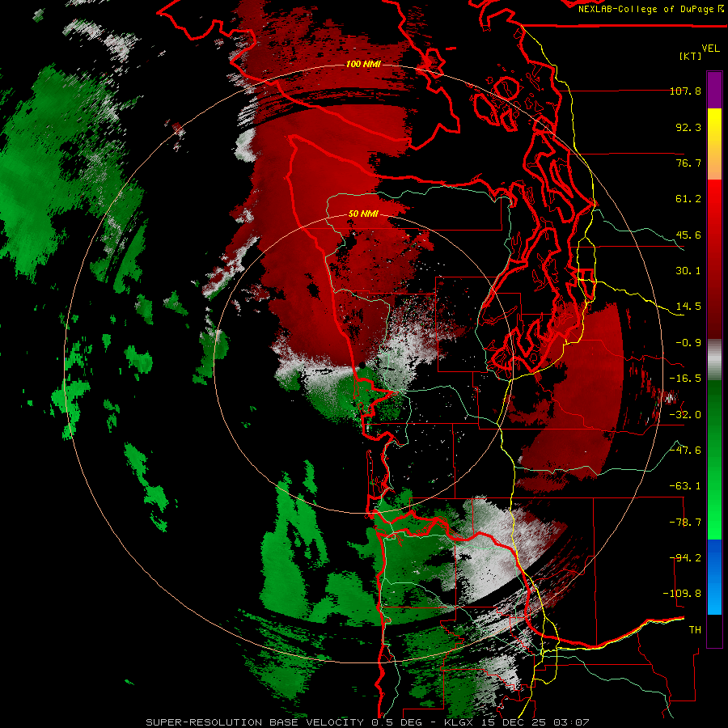Click the [KT] units label
Viewport: 728px width, 728px height.
(691, 56)
